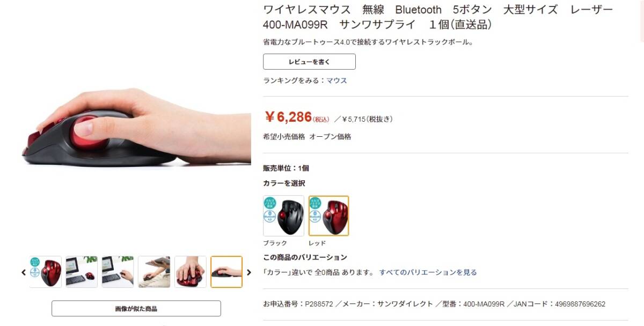Advance the thumbnail carousel with the right arrow
Image resolution: width=644 pixels, height=326 pixels.
(x=248, y=272)
